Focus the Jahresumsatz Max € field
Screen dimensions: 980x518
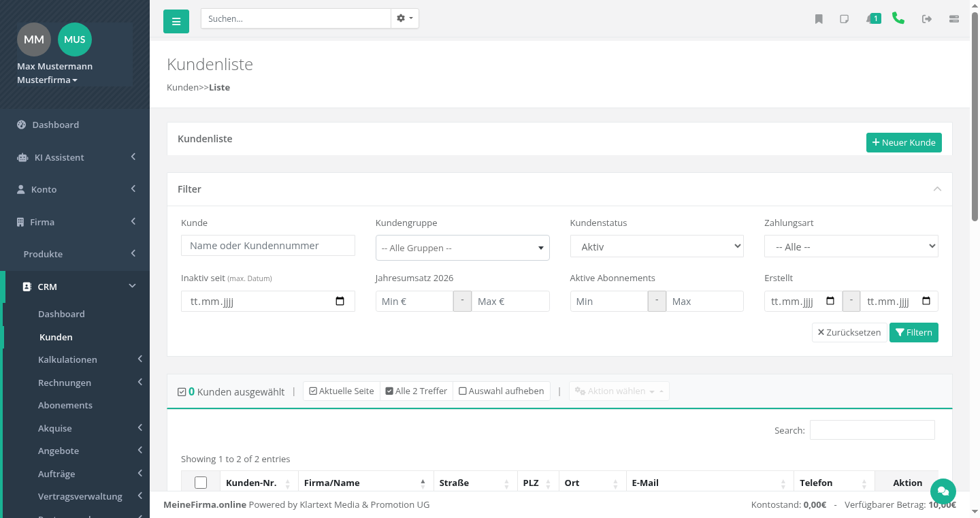coord(510,302)
